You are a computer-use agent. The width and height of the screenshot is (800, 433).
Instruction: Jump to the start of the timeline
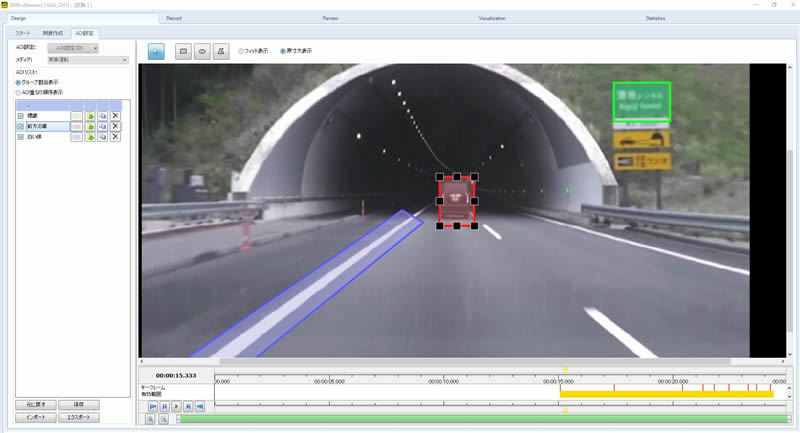coord(153,407)
